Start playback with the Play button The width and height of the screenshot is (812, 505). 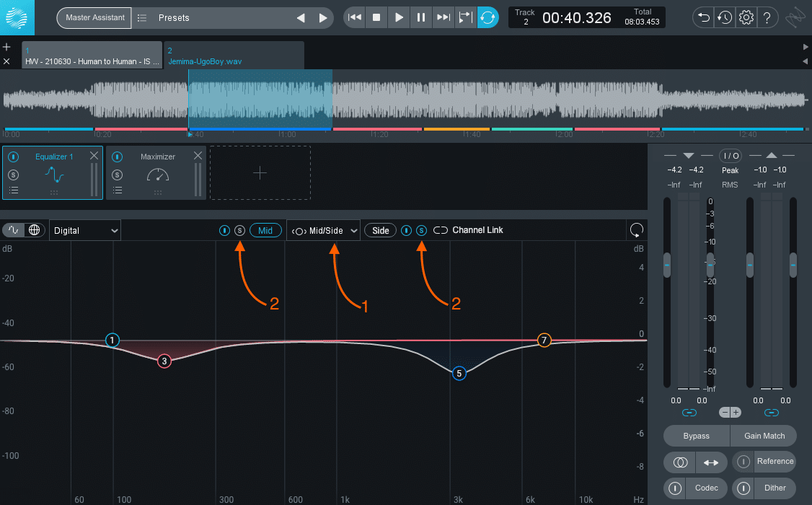point(399,17)
